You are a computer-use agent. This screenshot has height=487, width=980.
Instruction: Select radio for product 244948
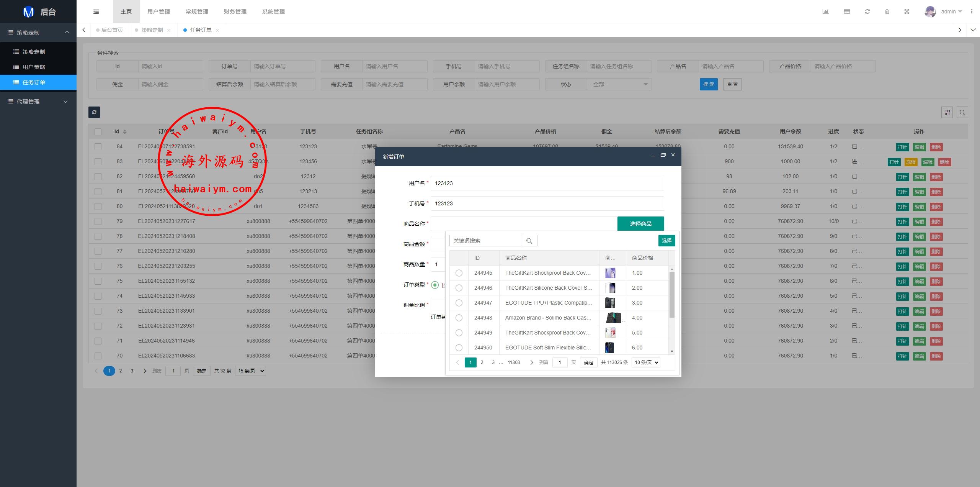tap(459, 318)
